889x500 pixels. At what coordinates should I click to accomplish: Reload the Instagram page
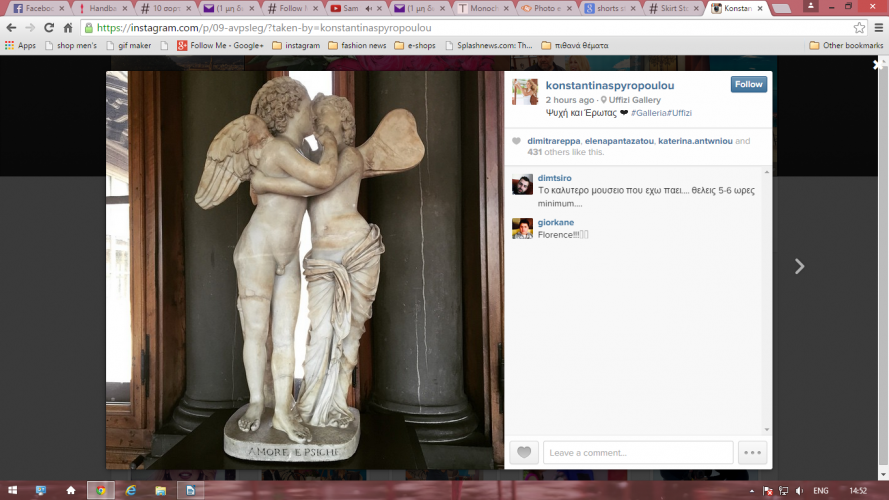49,28
